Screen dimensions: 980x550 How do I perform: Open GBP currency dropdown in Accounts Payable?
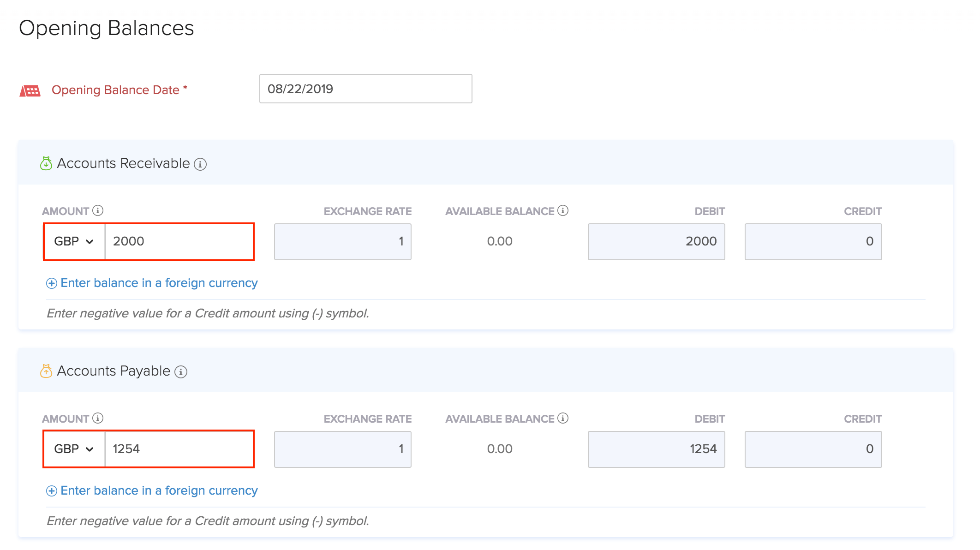[74, 449]
